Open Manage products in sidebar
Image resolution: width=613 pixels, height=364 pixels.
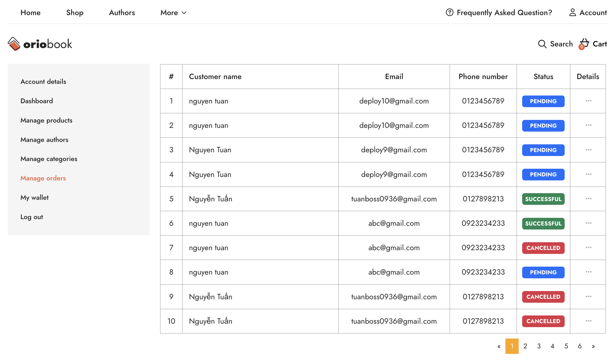click(x=46, y=120)
